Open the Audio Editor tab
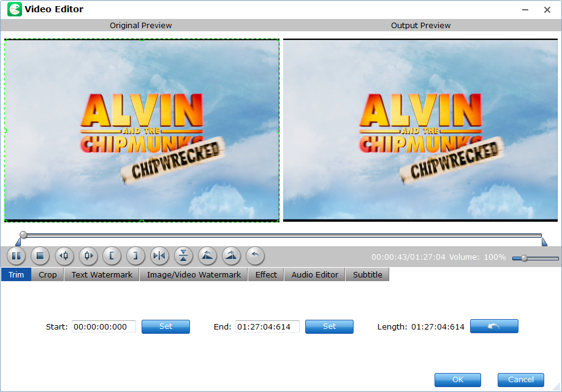The width and height of the screenshot is (562, 392). coord(314,274)
